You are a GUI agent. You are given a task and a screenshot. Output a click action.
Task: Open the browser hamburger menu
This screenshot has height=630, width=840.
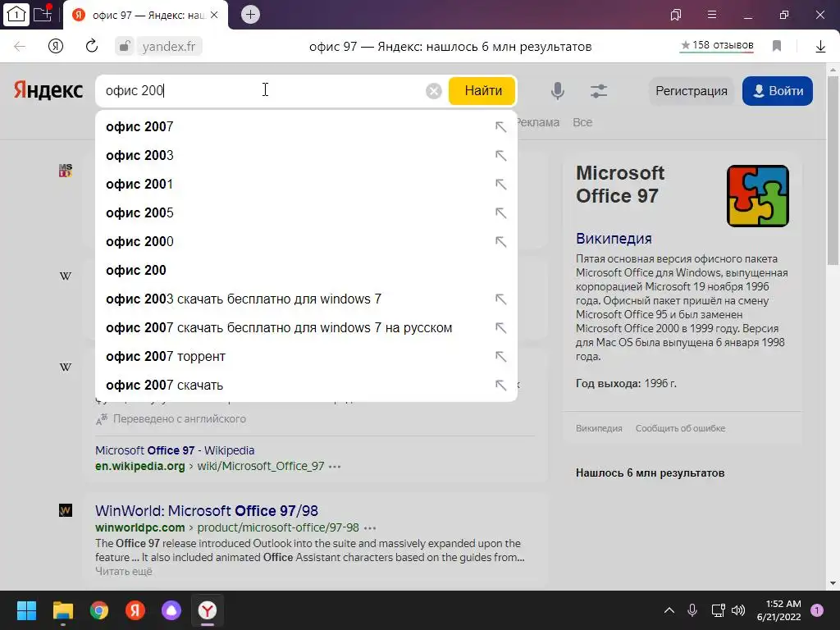click(x=712, y=15)
